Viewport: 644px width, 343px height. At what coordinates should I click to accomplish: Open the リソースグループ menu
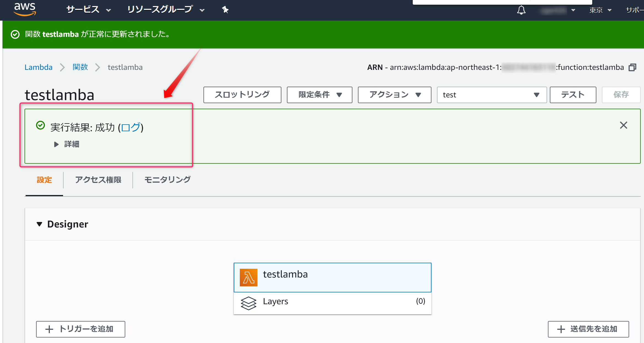166,10
